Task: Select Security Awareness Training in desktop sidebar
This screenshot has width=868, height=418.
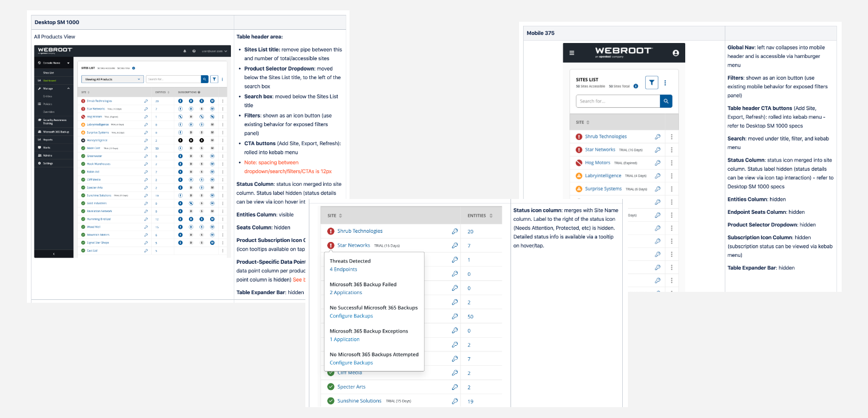Action: coord(54,122)
